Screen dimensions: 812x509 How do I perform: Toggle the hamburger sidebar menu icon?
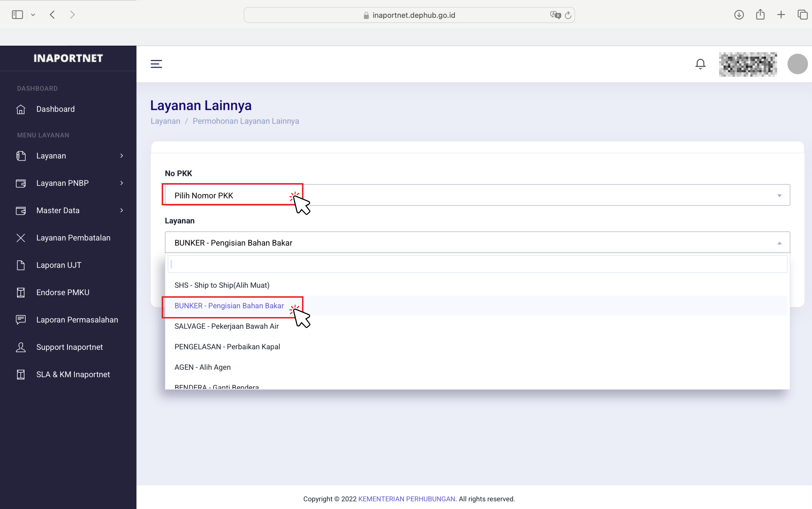point(156,64)
